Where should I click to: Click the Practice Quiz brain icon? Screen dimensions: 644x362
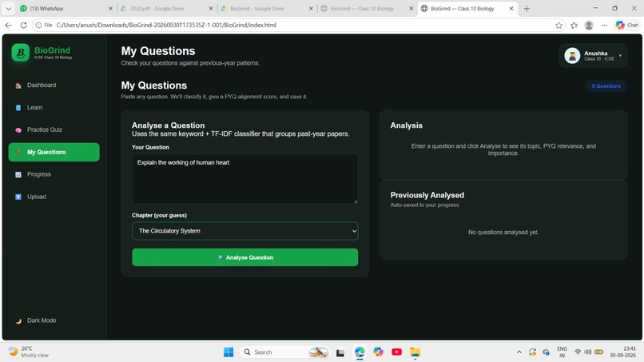tap(18, 129)
